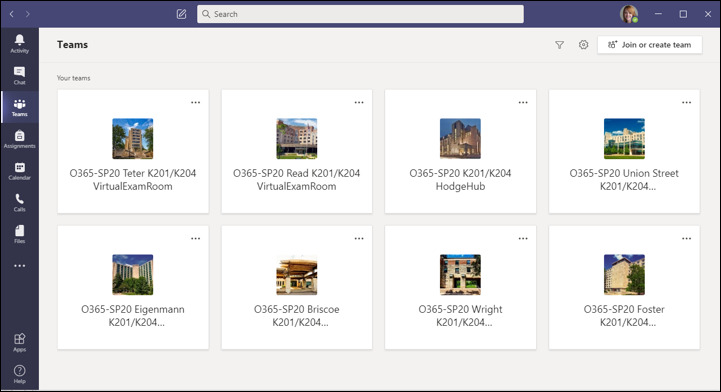Click the Foster team building image
721x392 pixels.
[x=624, y=274]
